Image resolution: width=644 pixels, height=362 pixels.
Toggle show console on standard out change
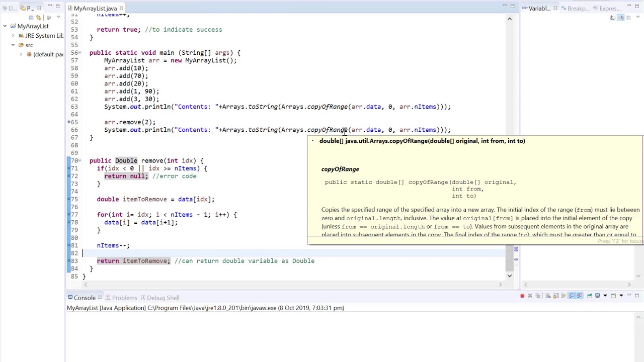click(572, 296)
